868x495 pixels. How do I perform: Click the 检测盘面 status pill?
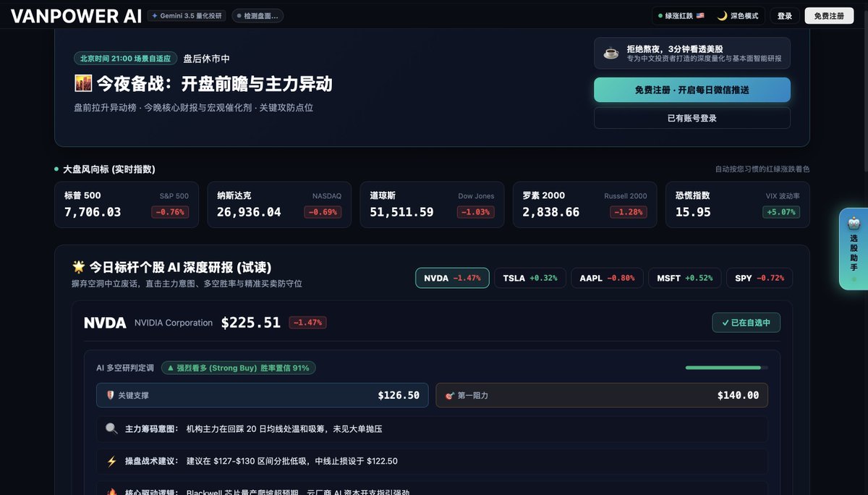pyautogui.click(x=258, y=16)
